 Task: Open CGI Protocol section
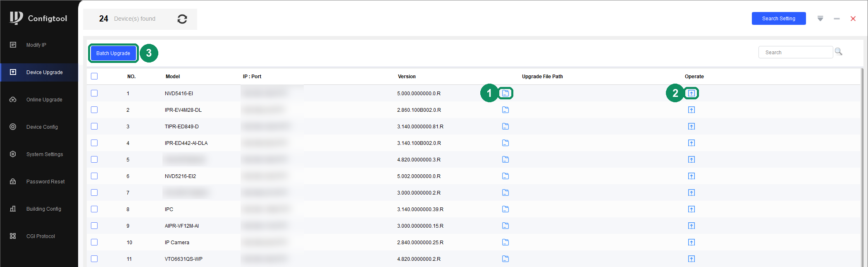click(x=39, y=236)
